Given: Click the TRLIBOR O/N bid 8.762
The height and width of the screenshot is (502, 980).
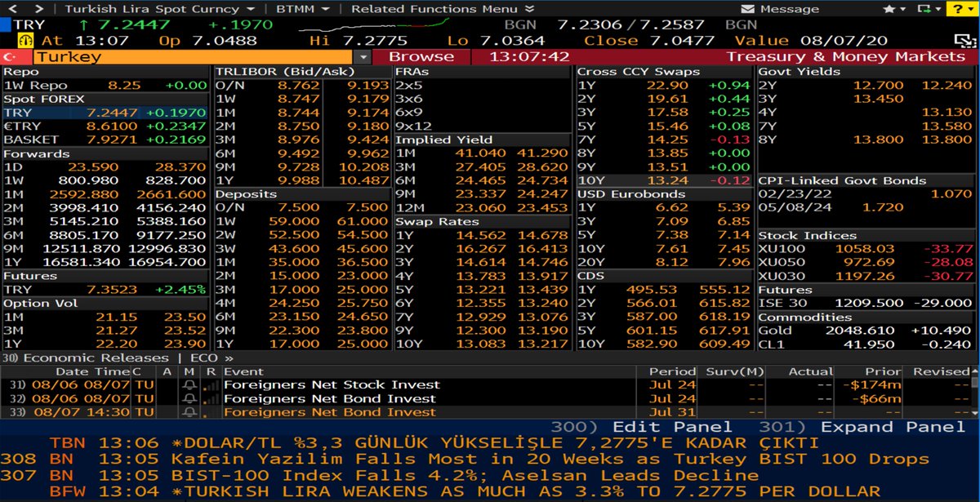Looking at the screenshot, I should click(x=300, y=85).
